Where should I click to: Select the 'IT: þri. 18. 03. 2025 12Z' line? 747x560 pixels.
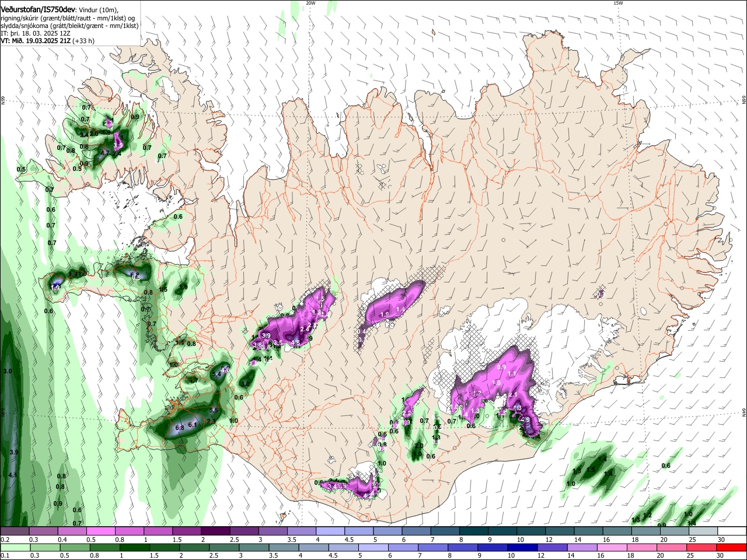[36, 33]
